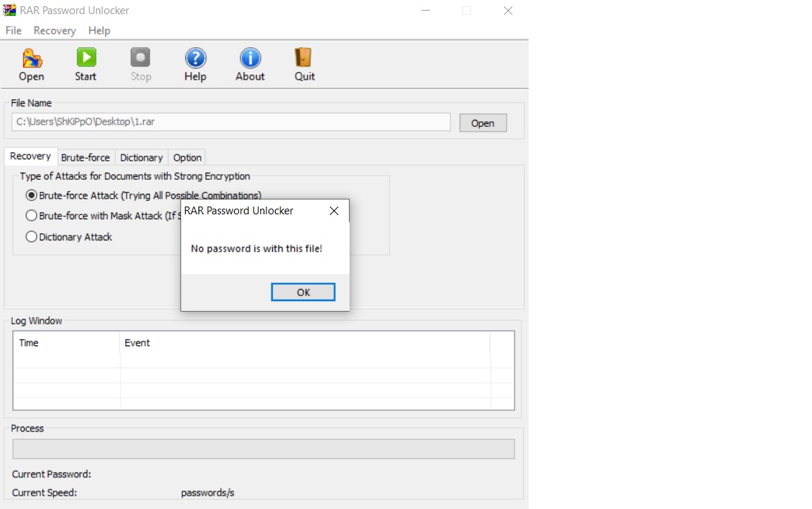Screen dimensions: 812x509
Task: Select Dictionary Attack radio button
Action: (32, 237)
